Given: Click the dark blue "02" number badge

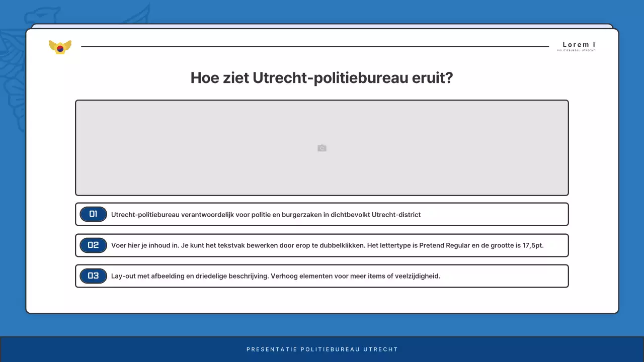Looking at the screenshot, I should (93, 245).
